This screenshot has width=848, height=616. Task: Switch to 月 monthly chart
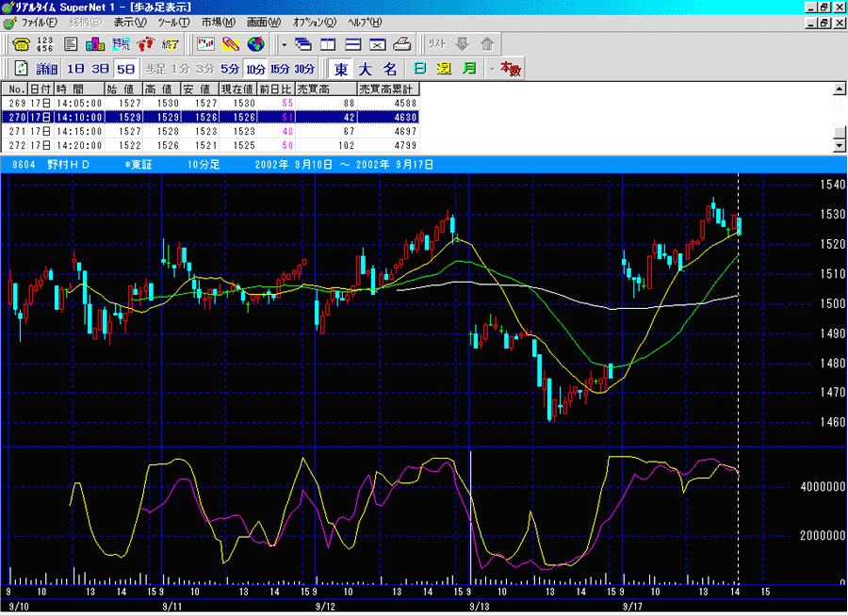coord(469,69)
